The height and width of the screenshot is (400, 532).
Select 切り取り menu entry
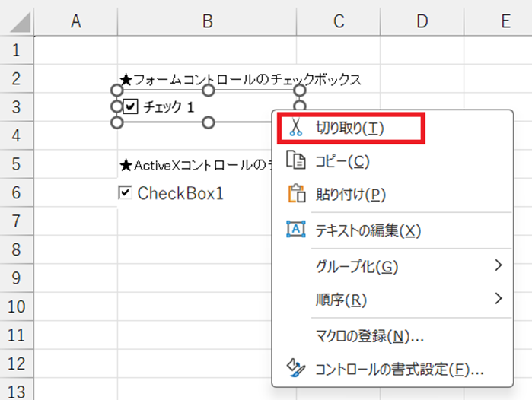tap(350, 128)
